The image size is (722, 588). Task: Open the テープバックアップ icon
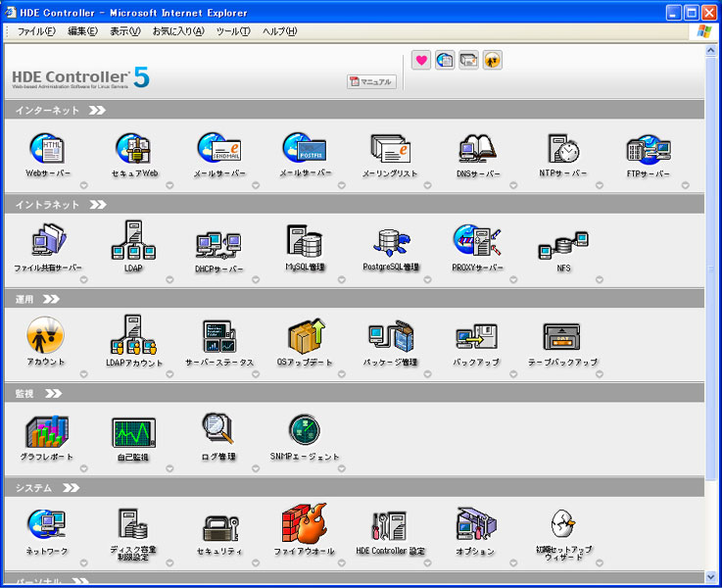(561, 337)
